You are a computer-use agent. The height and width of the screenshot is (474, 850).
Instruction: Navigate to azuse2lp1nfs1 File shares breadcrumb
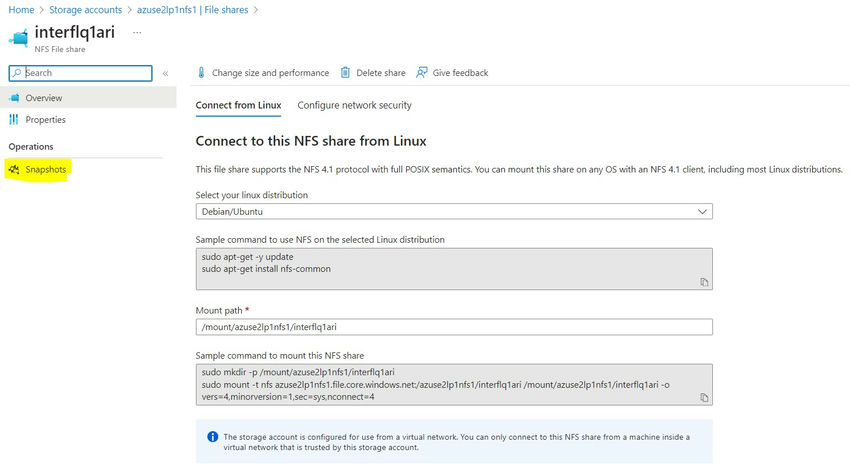pyautogui.click(x=193, y=9)
